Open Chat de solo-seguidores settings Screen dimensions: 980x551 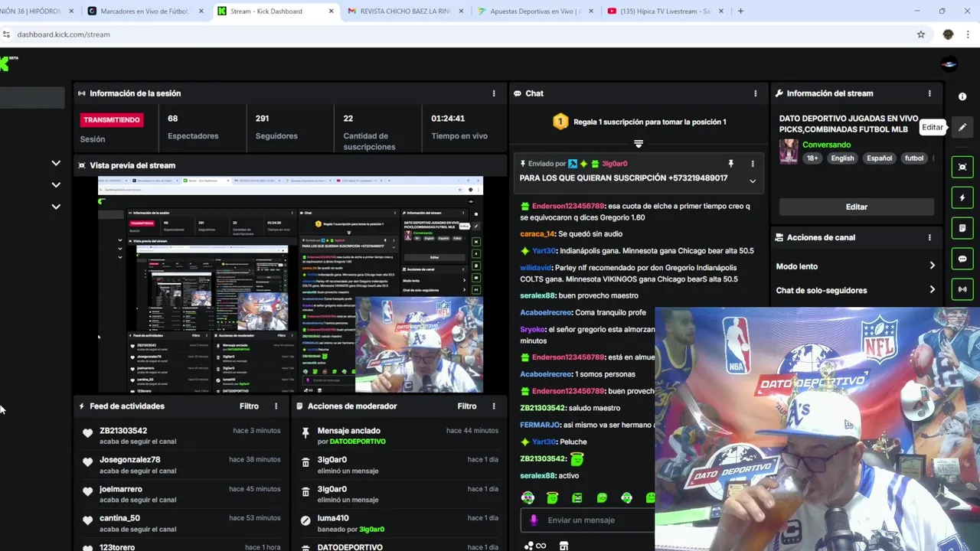coord(855,290)
